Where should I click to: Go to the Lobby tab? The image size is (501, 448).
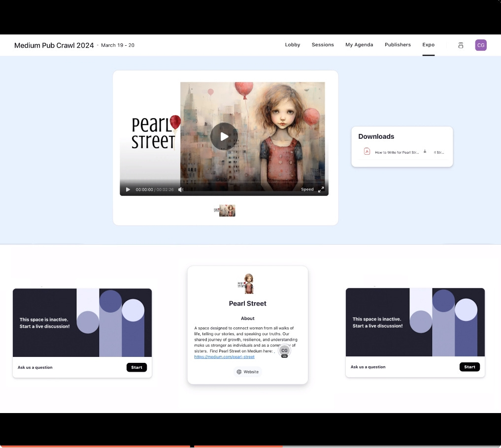click(292, 45)
